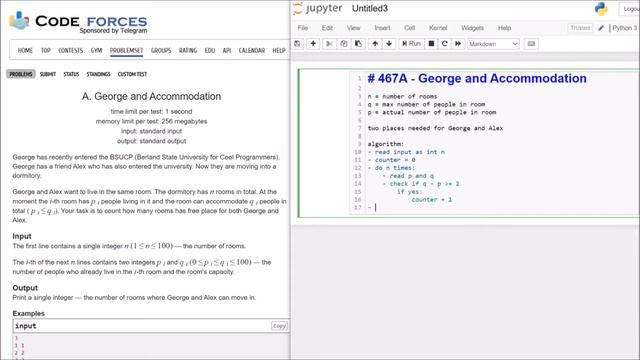Click the Trusted notebook indicator
The height and width of the screenshot is (360, 640).
[x=580, y=28]
